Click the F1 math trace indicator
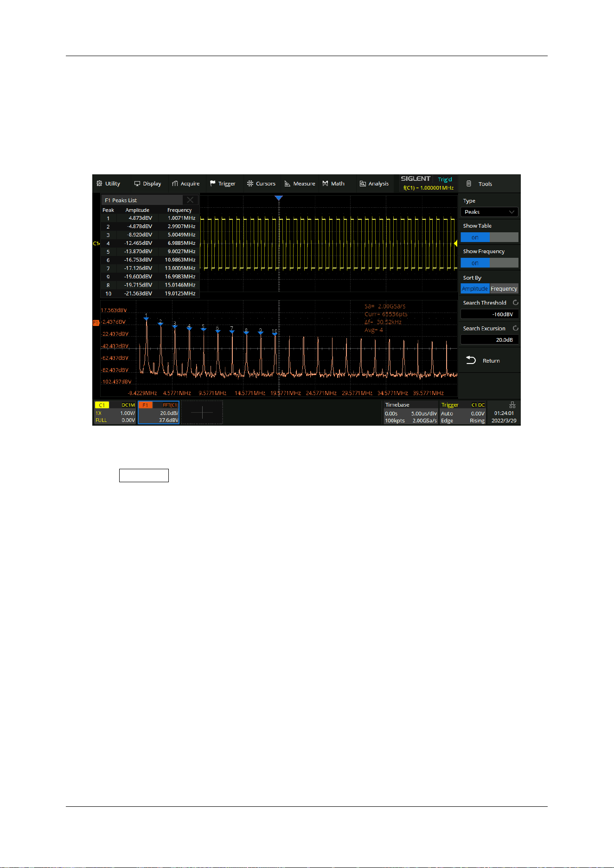 [96, 322]
